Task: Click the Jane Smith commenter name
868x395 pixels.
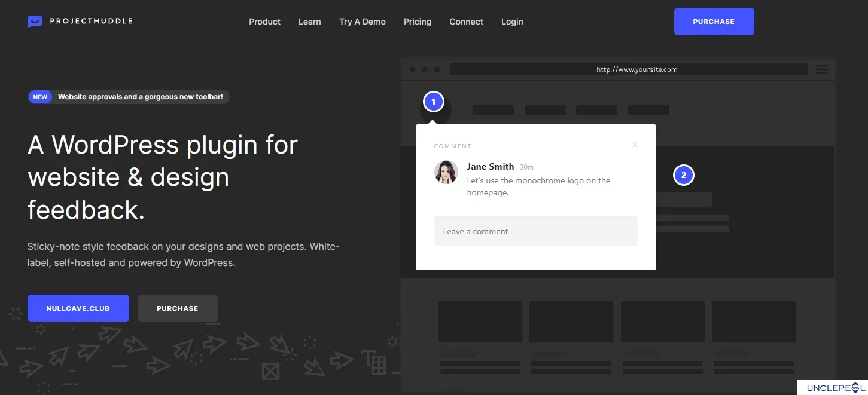Action: click(491, 167)
